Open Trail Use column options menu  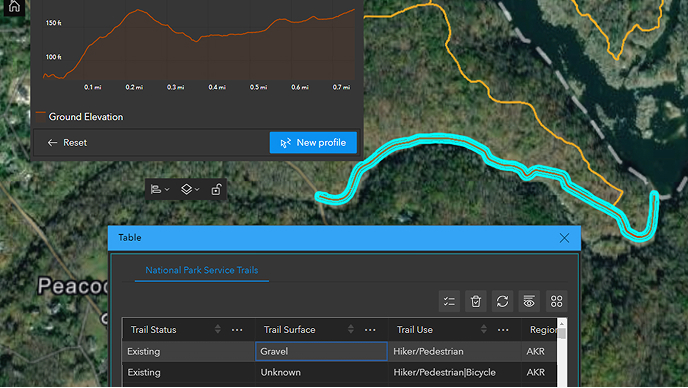[503, 330]
